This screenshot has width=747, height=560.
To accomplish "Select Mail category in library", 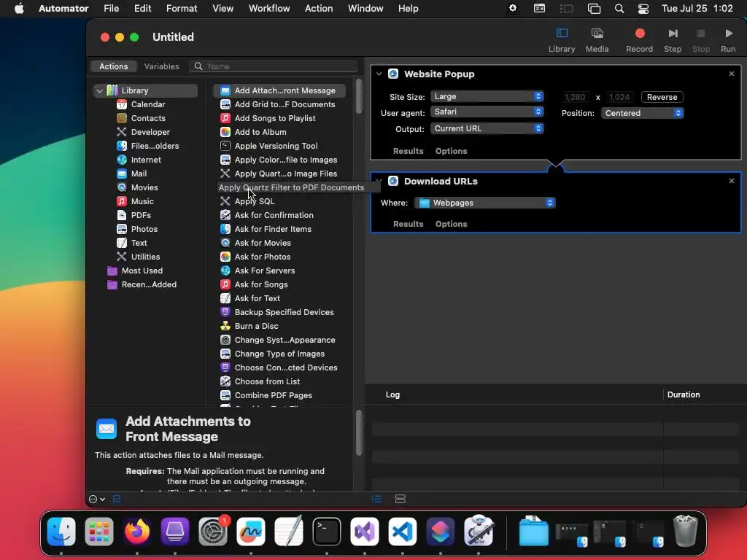I will [138, 174].
